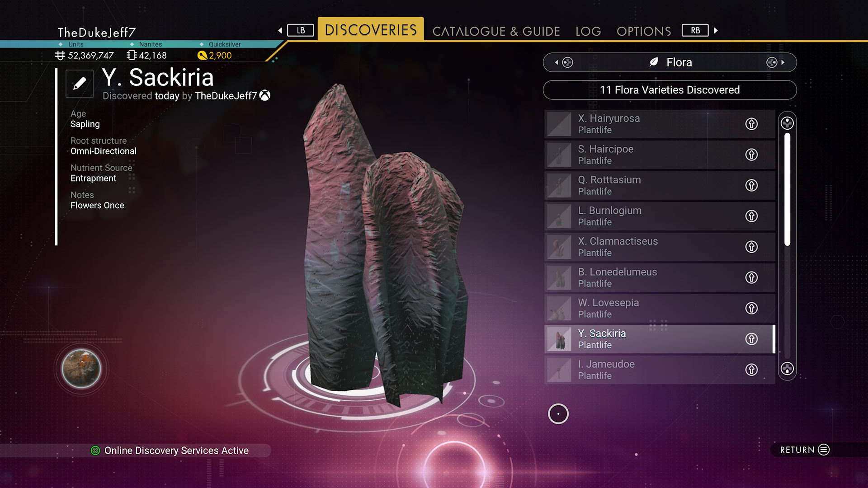This screenshot has height=488, width=868.
Task: Click the scroll-up stick icon
Action: 787,123
